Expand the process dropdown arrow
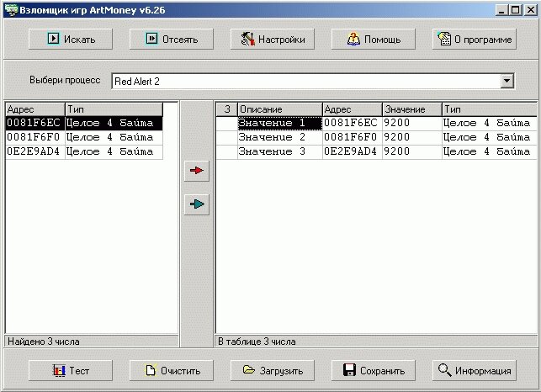The width and height of the screenshot is (541, 392). [507, 81]
